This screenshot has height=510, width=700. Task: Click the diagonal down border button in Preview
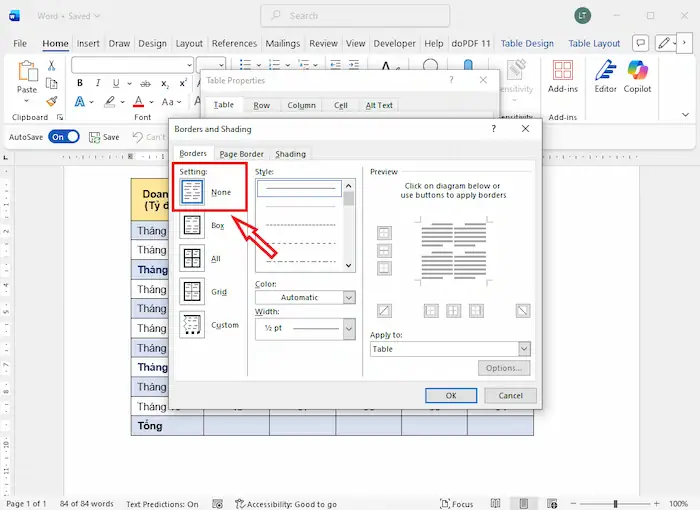click(522, 311)
